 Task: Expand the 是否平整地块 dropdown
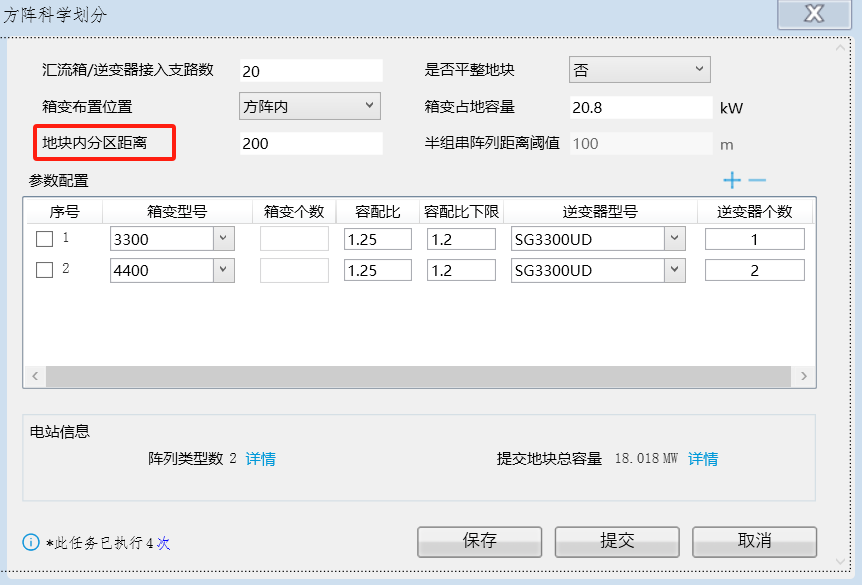pyautogui.click(x=639, y=69)
